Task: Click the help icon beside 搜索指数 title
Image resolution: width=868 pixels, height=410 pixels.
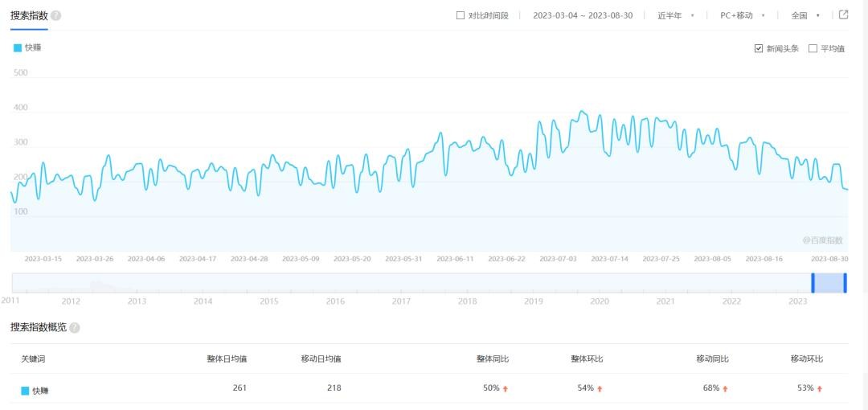Action: tap(55, 15)
